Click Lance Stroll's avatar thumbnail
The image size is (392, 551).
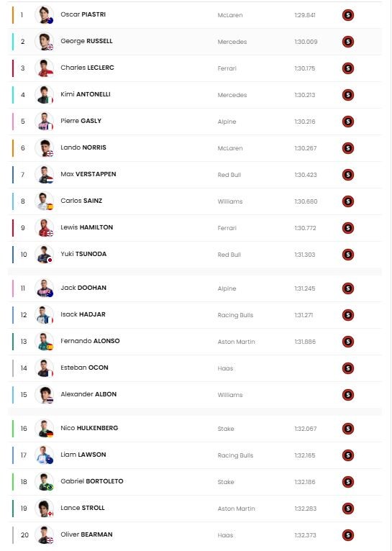tap(45, 509)
